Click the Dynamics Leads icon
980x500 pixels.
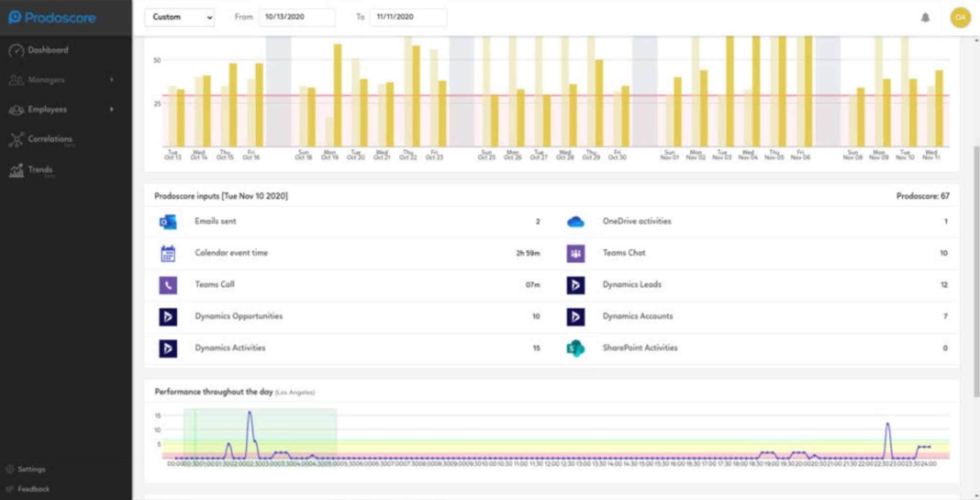pos(576,285)
